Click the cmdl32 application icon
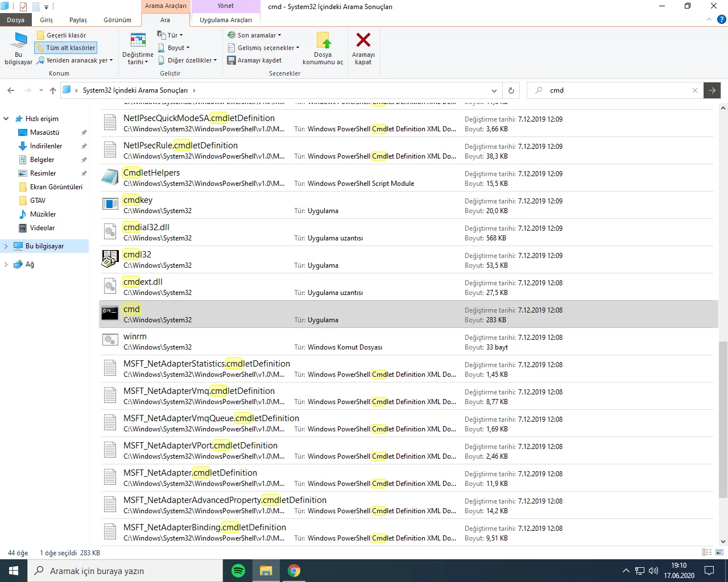Viewport: 728px width, 582px height. click(110, 259)
